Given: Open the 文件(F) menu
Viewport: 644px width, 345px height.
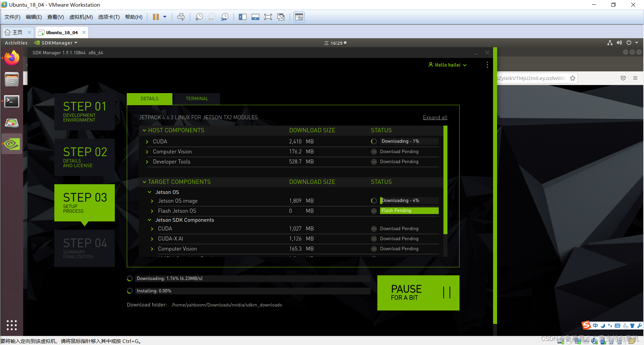Looking at the screenshot, I should point(12,17).
